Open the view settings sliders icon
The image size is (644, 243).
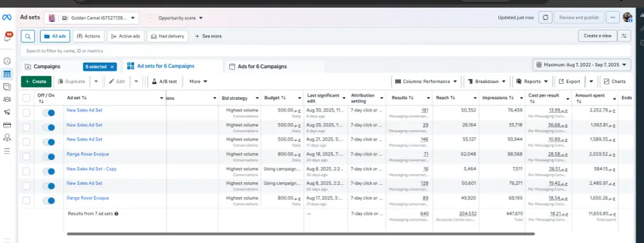coord(624,35)
